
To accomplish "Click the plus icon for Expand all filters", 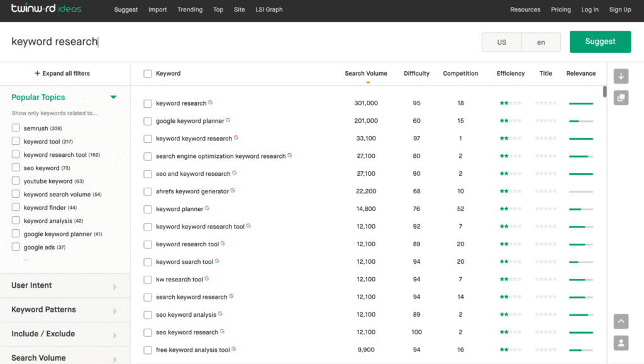I will [37, 74].
